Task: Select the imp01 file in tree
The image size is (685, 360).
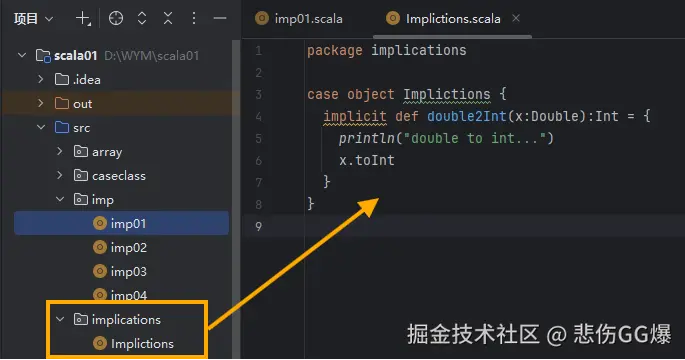Action: pyautogui.click(x=121, y=223)
